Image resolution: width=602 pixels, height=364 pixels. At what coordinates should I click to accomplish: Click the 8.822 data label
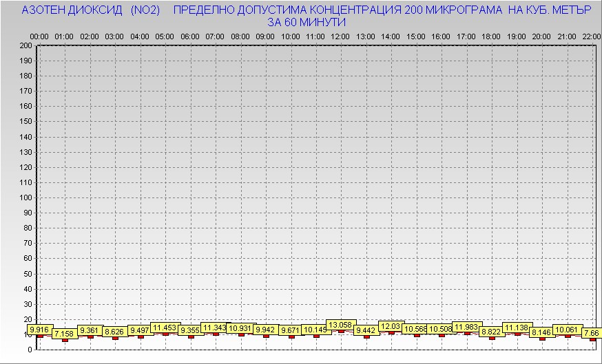(x=491, y=332)
